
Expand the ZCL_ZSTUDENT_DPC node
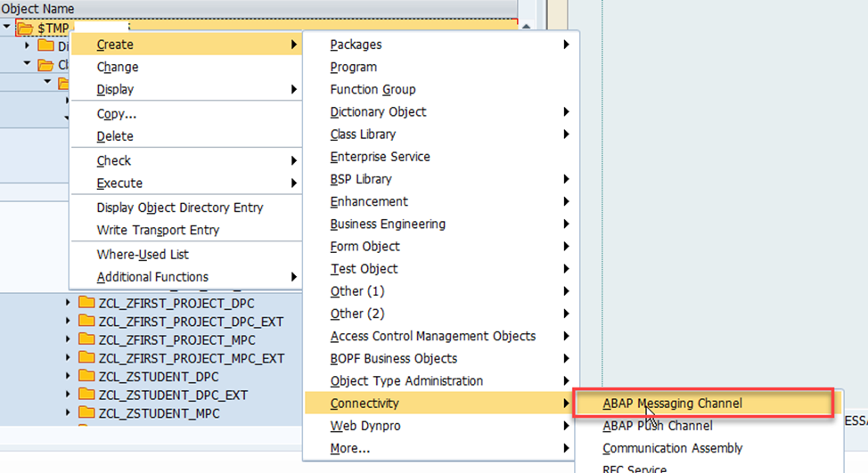[68, 376]
